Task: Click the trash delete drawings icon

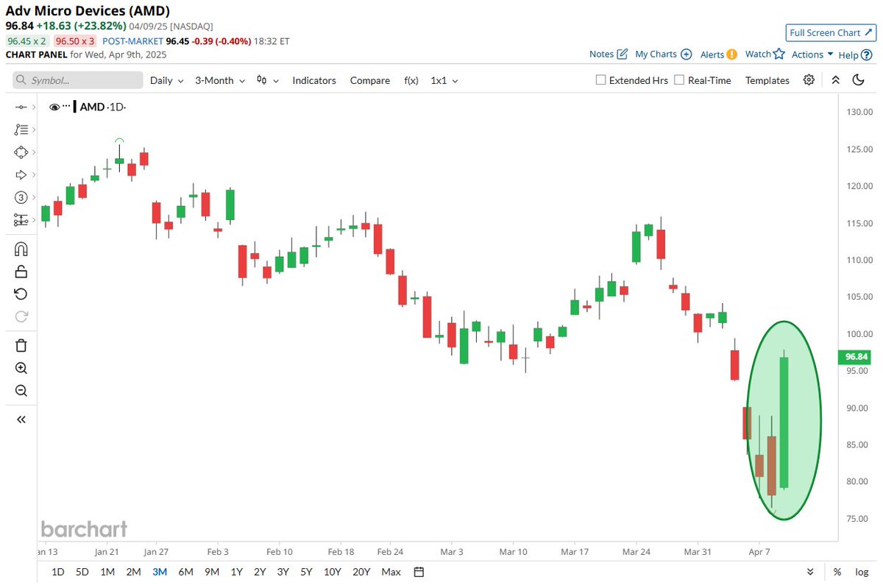Action: click(21, 345)
